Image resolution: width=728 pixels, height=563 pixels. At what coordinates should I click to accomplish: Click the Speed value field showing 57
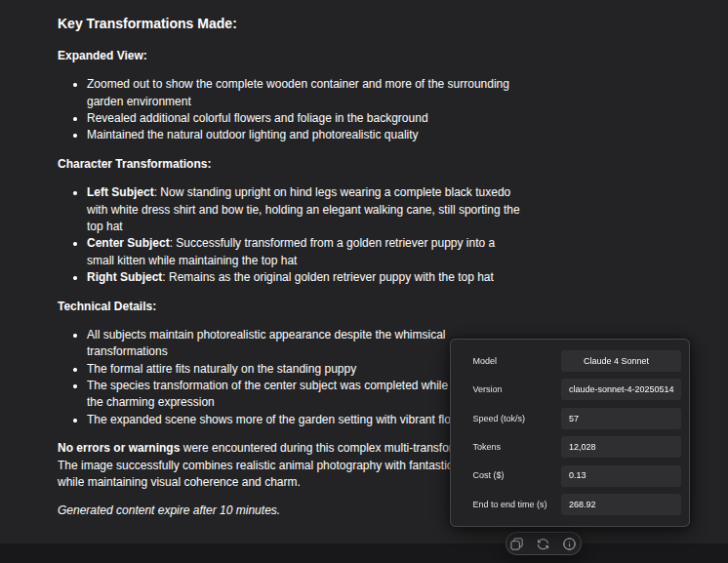click(x=621, y=419)
